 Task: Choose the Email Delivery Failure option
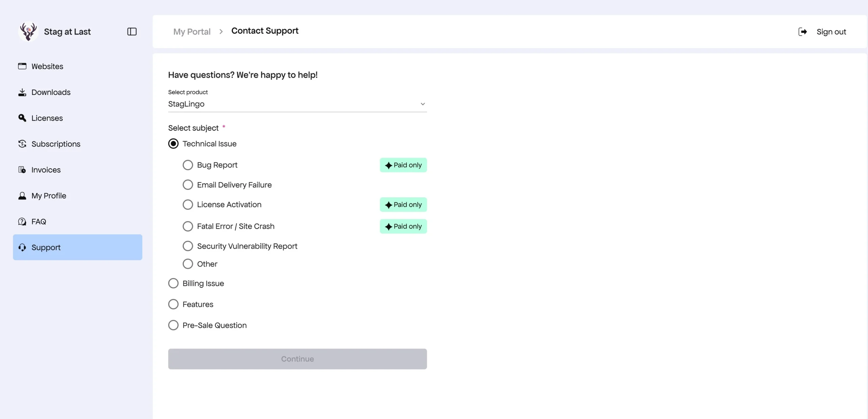coord(188,185)
